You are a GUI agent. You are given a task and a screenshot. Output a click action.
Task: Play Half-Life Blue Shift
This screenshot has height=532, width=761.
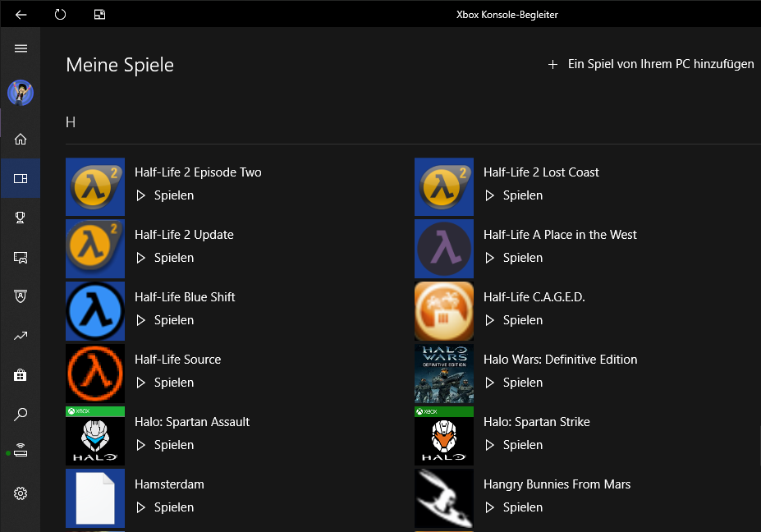(165, 320)
